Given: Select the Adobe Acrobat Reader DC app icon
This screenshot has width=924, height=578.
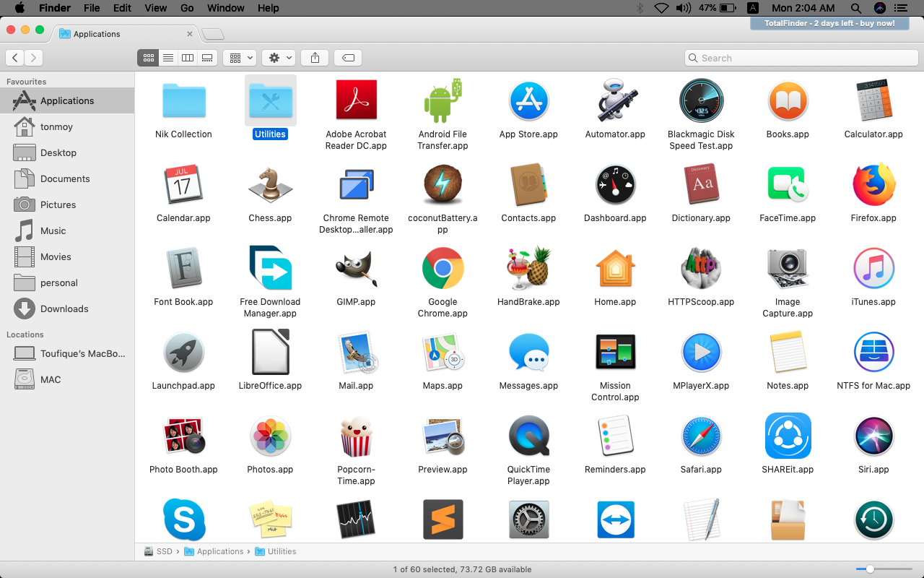Looking at the screenshot, I should (356, 100).
